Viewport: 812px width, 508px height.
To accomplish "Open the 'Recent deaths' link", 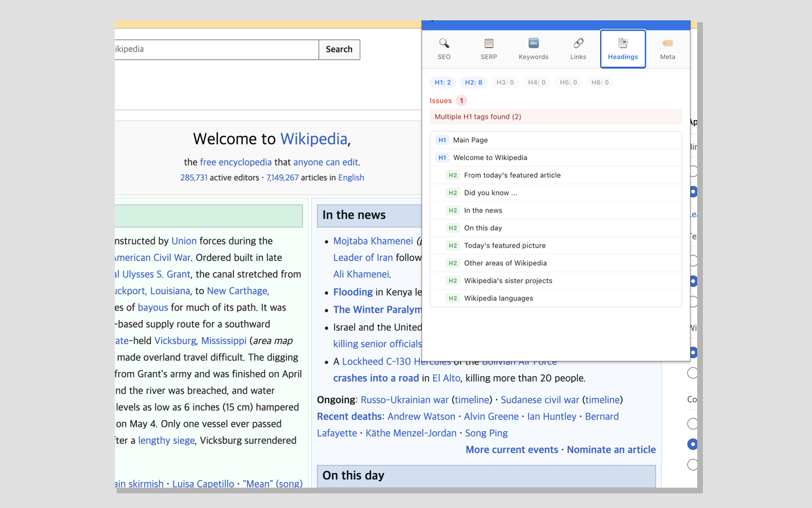I will (x=350, y=417).
